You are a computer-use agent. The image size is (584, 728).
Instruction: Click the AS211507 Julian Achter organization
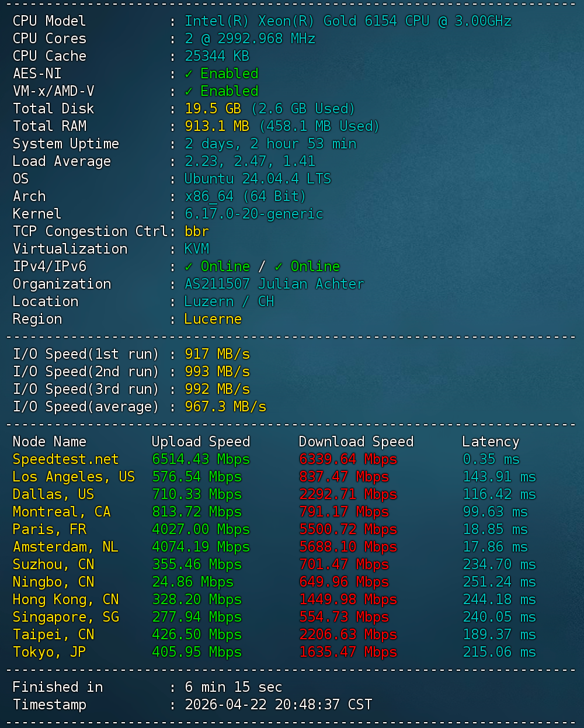(x=274, y=284)
